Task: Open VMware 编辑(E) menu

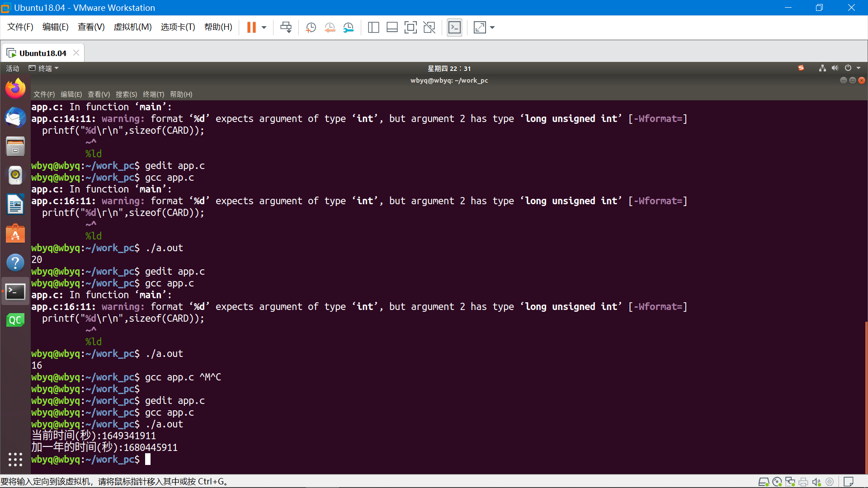Action: [55, 27]
